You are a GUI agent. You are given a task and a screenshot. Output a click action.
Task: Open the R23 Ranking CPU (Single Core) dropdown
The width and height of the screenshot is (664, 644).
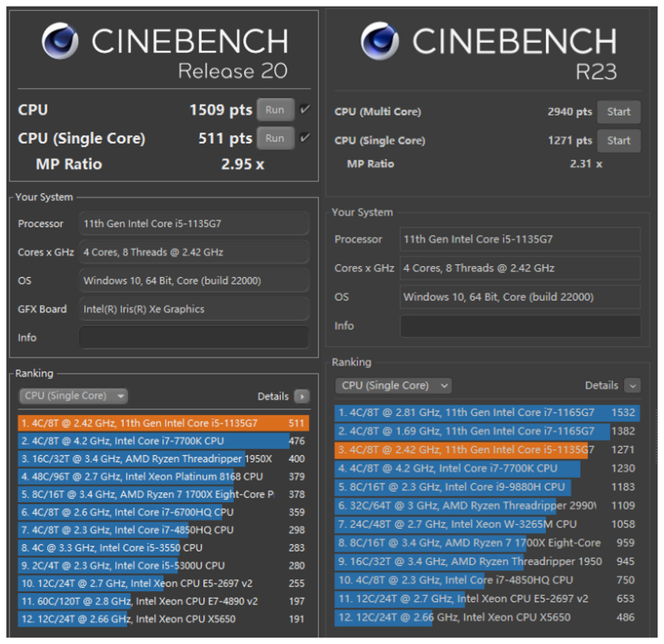(393, 385)
